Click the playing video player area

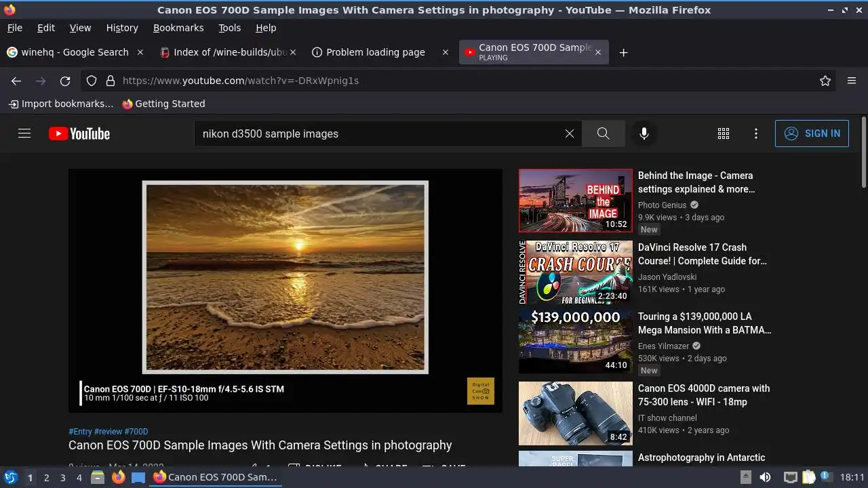click(x=285, y=291)
